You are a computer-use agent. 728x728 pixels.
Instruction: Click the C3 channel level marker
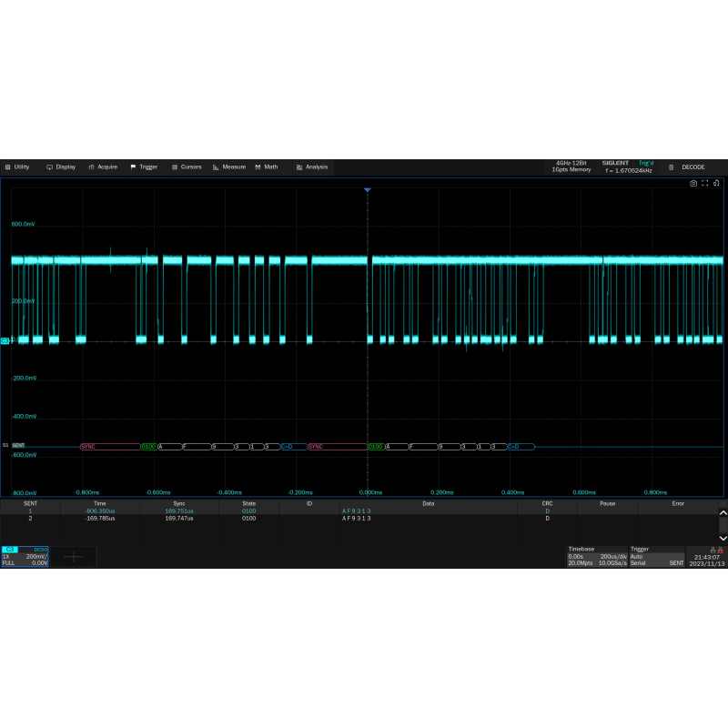pyautogui.click(x=5, y=340)
